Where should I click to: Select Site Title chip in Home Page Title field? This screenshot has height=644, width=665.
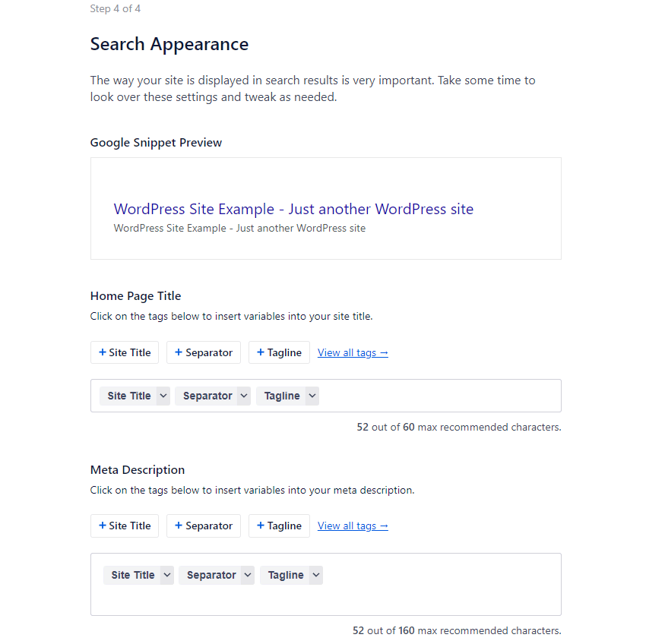coord(128,396)
